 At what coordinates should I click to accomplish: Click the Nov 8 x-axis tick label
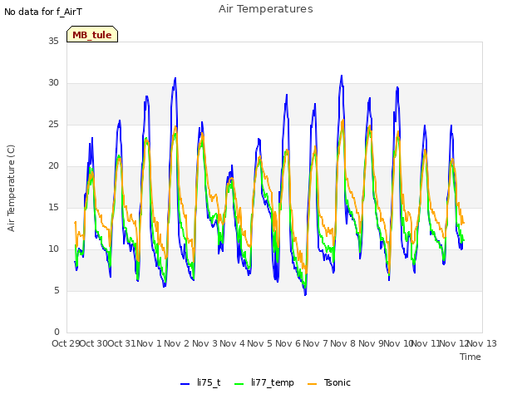343,343
